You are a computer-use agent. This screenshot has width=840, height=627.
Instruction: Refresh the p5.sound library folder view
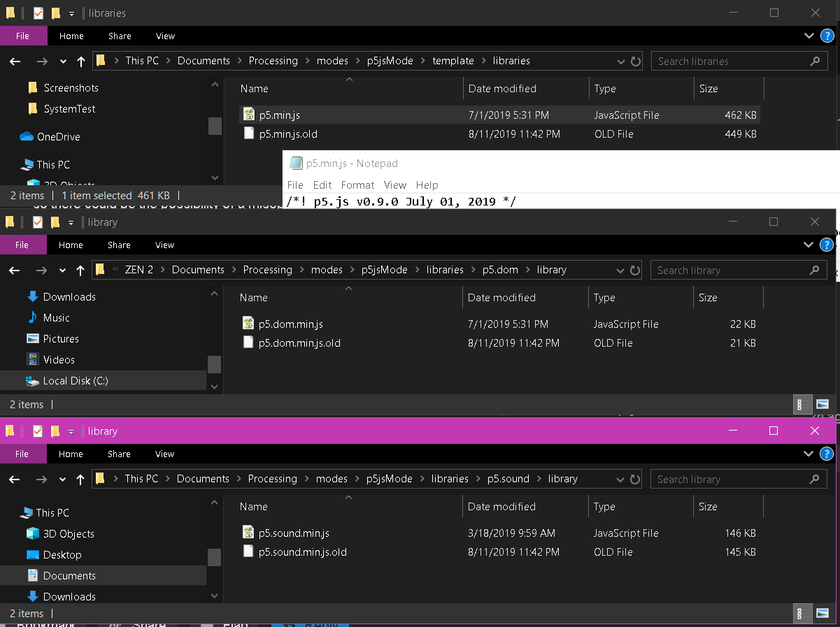pos(635,479)
